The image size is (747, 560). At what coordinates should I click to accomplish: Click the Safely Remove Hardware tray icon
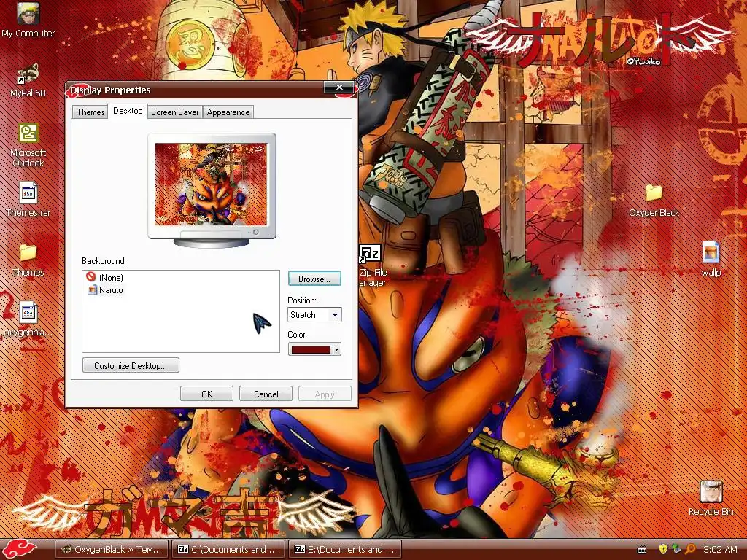coord(676,549)
